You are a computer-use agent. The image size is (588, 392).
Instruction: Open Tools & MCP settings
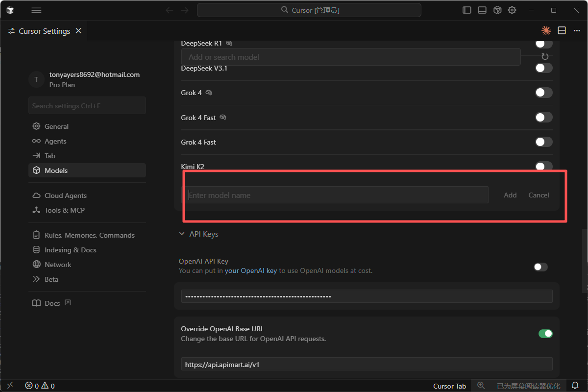(x=87, y=210)
